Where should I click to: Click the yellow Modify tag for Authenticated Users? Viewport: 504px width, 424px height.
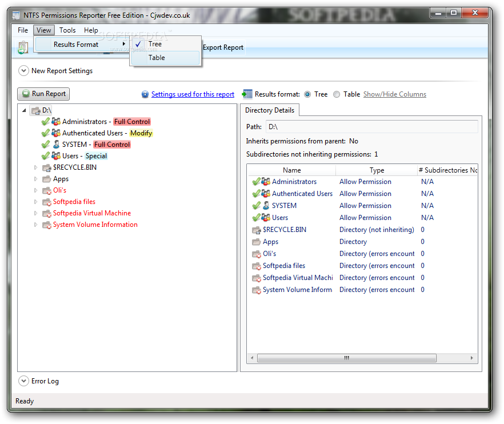tap(141, 133)
